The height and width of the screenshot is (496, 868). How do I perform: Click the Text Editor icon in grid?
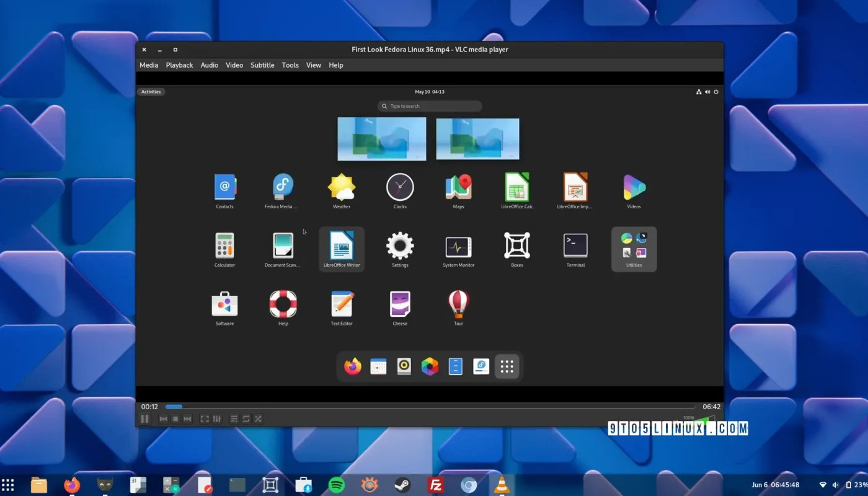click(x=342, y=304)
